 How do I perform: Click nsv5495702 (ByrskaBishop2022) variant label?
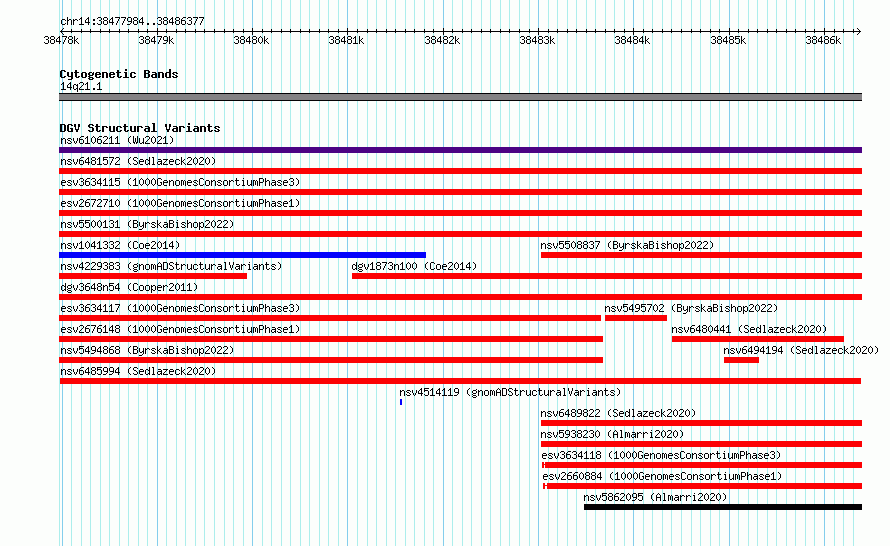point(691,308)
